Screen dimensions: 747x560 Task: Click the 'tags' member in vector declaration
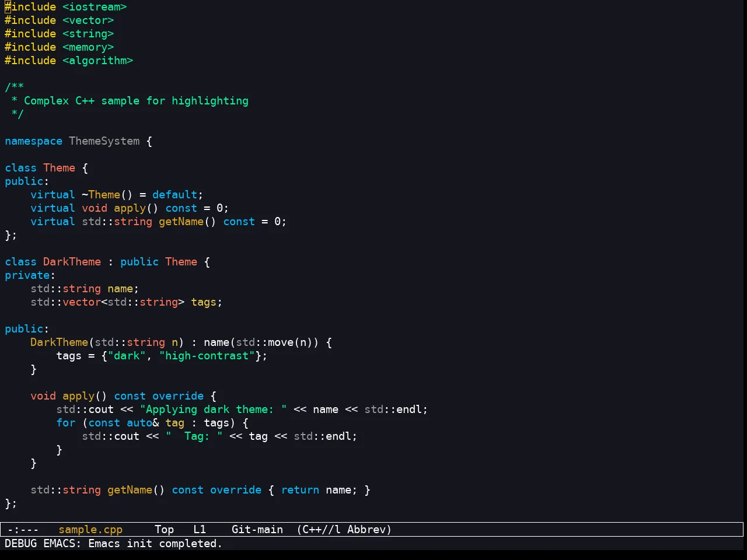(x=204, y=302)
